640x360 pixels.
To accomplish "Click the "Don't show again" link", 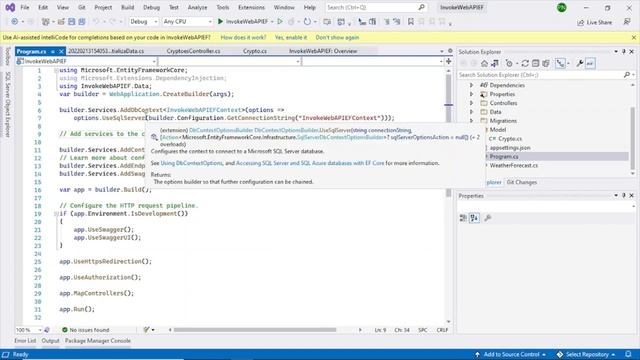I will [337, 38].
